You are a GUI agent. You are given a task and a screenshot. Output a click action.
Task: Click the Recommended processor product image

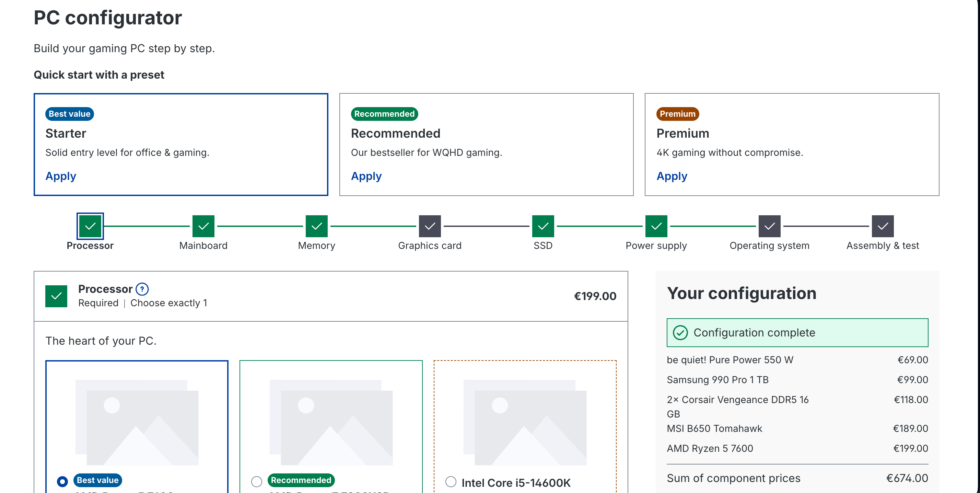coord(331,422)
